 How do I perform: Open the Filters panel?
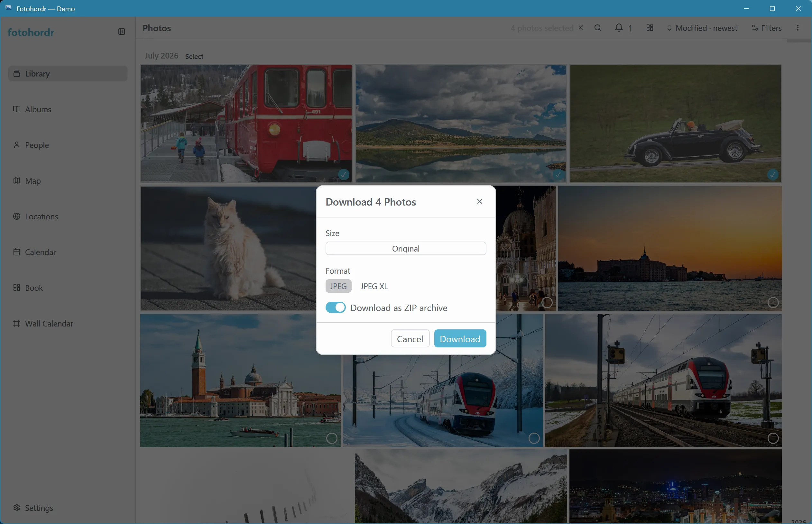click(x=766, y=28)
